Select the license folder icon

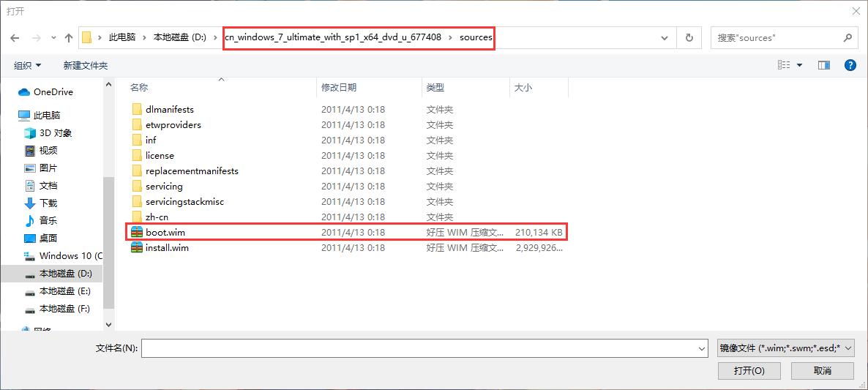coord(137,155)
